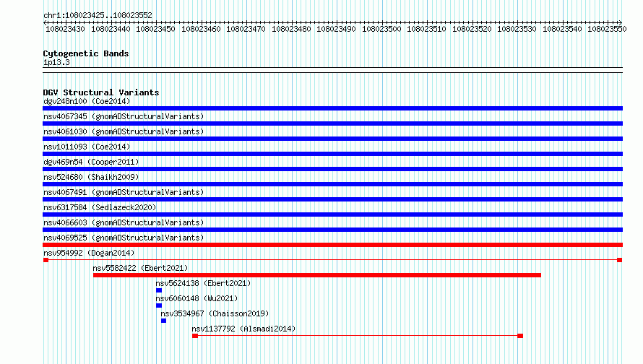Screen dimensions: 643x364
Task: Select the blue bar for nsv524680
Action: 332,184
